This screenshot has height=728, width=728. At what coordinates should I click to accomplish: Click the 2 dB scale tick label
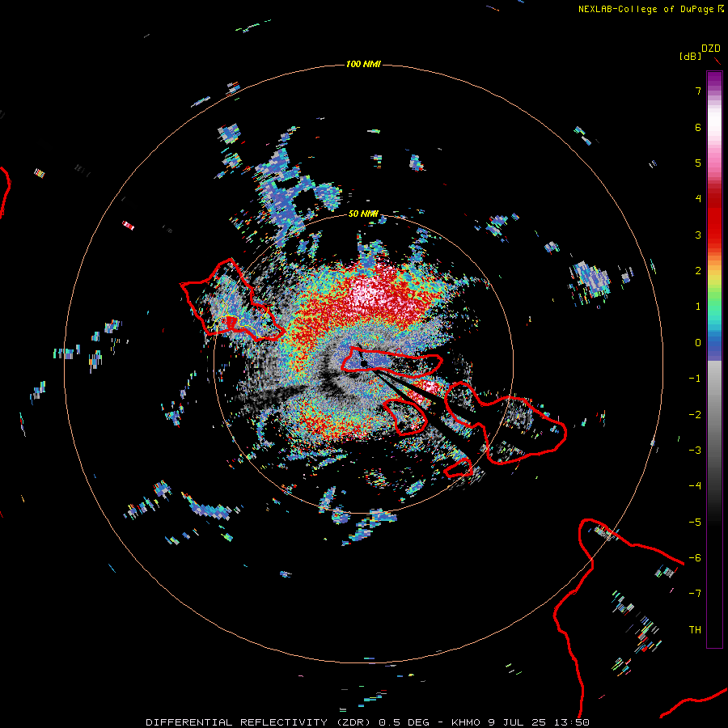pyautogui.click(x=698, y=271)
